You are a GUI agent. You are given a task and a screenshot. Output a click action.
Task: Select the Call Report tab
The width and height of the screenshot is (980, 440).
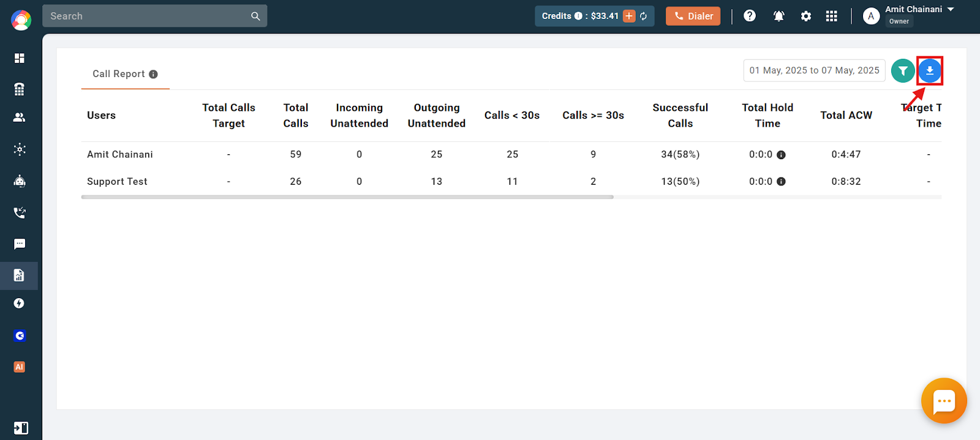coord(125,74)
